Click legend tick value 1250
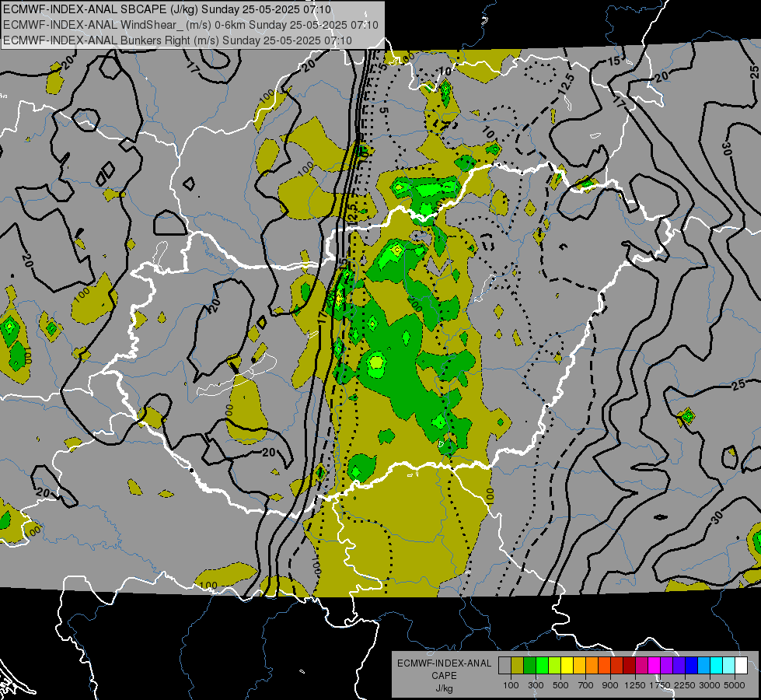Viewport: 761px width, 700px height. click(635, 685)
